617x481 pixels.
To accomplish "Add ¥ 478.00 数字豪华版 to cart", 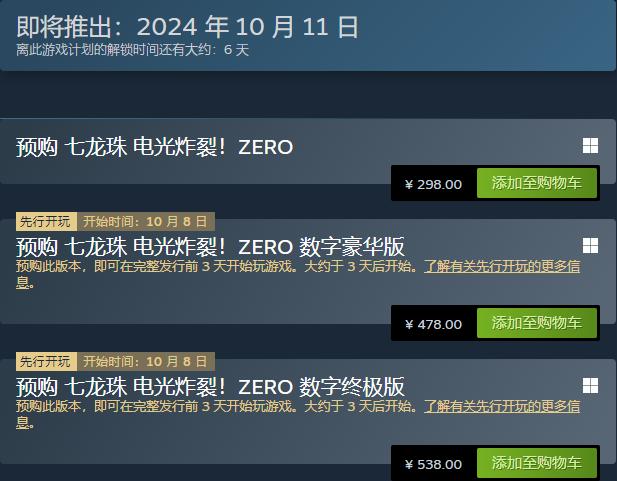I will click(537, 323).
